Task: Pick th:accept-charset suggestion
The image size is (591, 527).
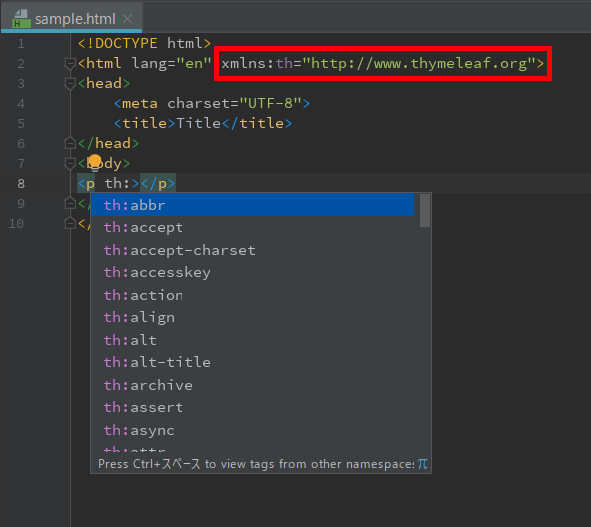Action: (x=252, y=250)
